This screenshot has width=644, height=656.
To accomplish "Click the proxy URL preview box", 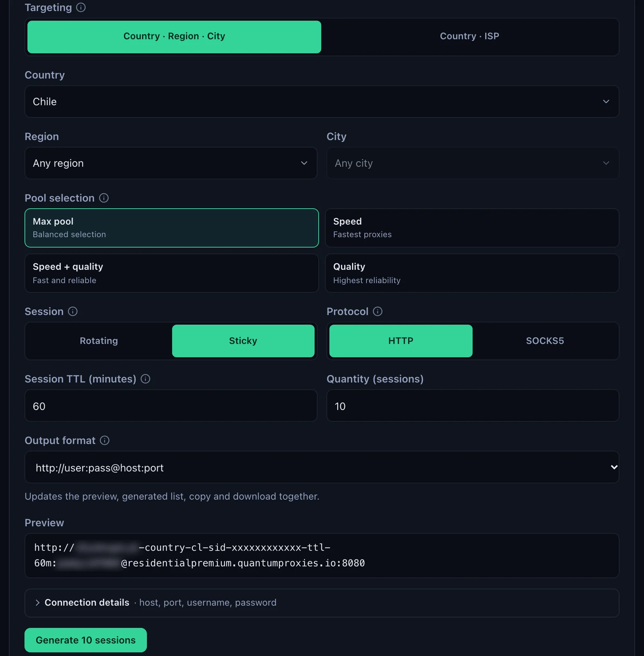I will tap(322, 555).
